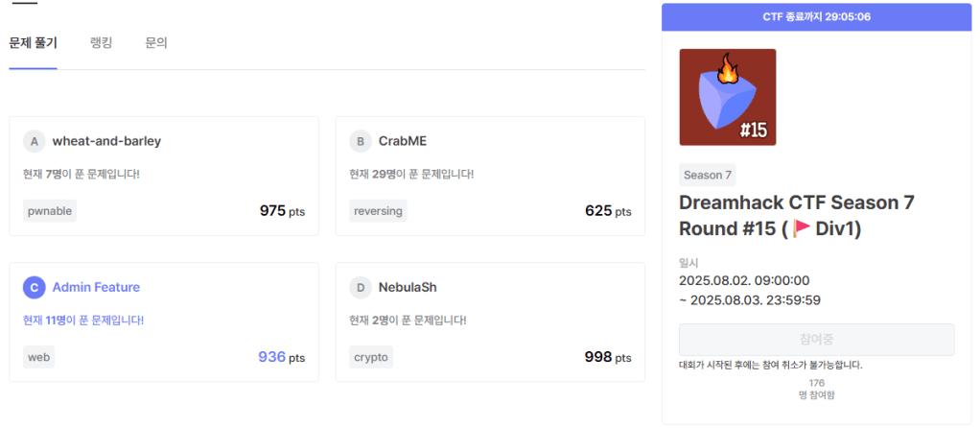The width and height of the screenshot is (980, 428).
Task: Open the flaming cube #15 CTF thumbnail
Action: pyautogui.click(x=727, y=97)
